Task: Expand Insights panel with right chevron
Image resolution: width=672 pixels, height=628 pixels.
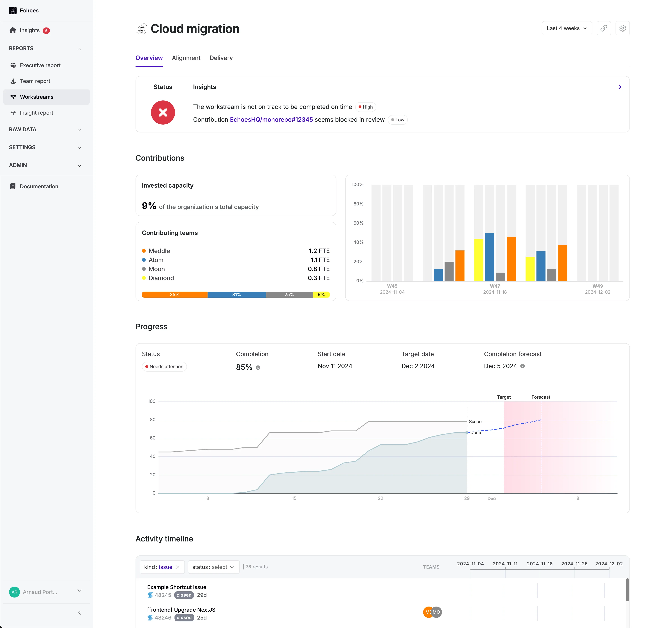Action: click(x=620, y=87)
